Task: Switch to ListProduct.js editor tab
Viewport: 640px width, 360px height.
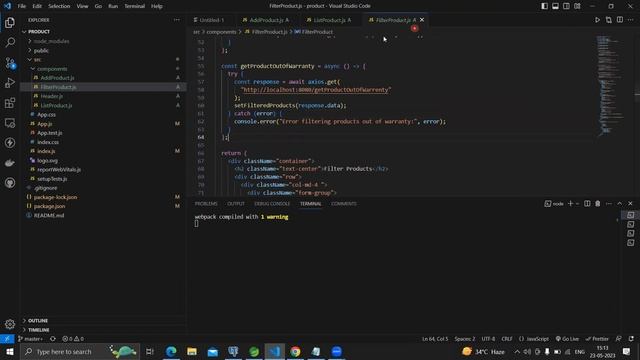Action: [331, 20]
